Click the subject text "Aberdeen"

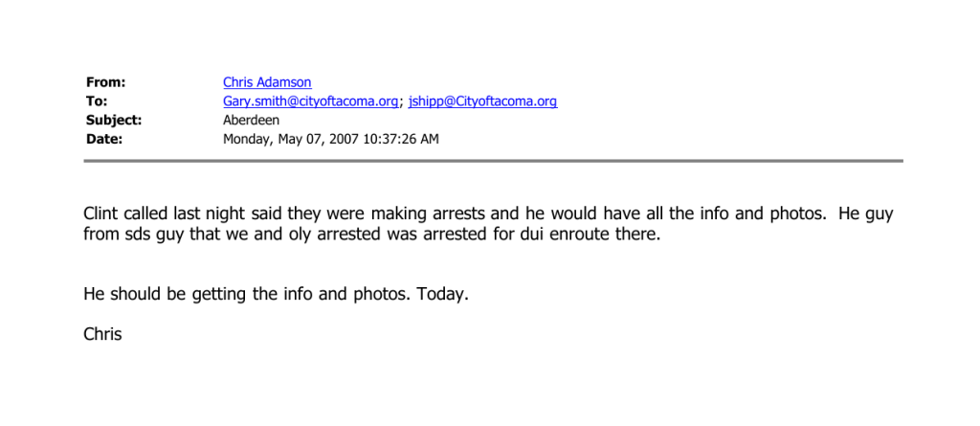[x=252, y=121]
